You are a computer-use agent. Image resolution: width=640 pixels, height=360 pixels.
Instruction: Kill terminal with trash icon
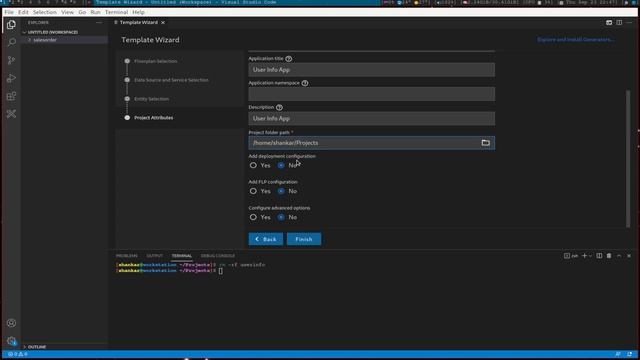609,256
